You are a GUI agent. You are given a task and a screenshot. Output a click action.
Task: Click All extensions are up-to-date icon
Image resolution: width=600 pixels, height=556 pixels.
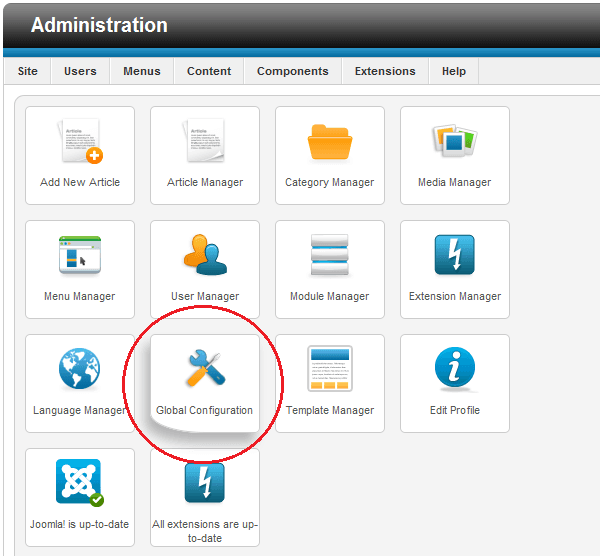point(205,483)
